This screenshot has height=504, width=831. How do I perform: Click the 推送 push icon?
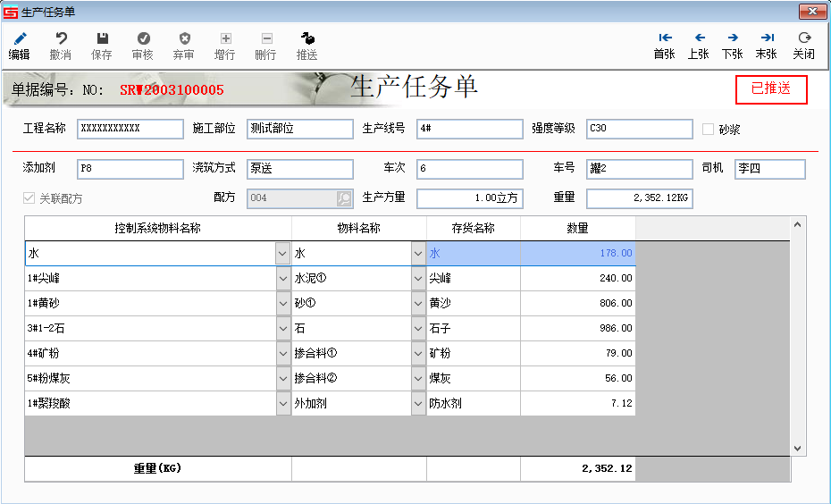click(307, 38)
